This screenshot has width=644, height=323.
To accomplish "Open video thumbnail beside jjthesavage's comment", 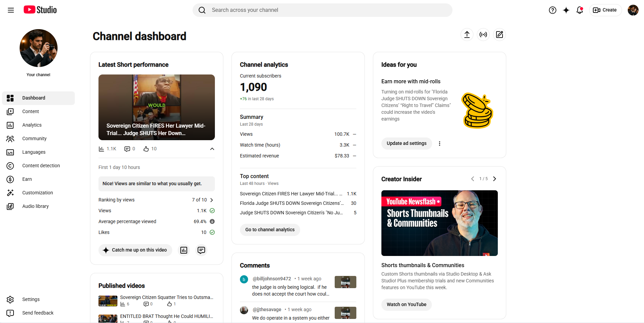I will [x=346, y=313].
